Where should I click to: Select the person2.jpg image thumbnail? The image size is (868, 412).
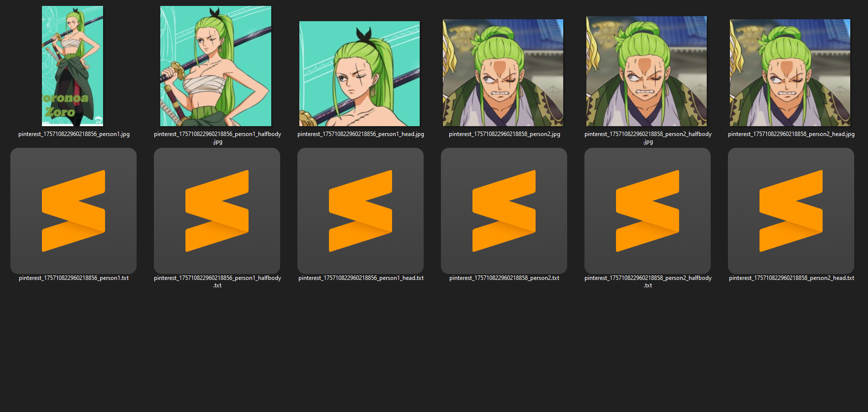pos(503,72)
